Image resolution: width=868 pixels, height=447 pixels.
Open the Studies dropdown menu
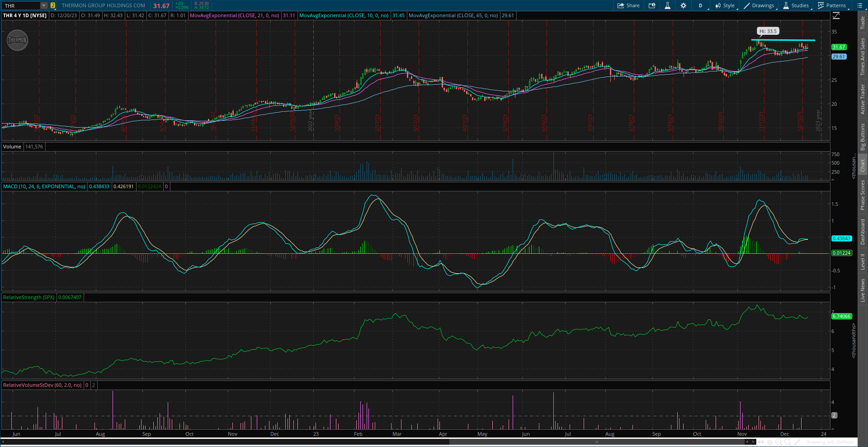point(796,5)
